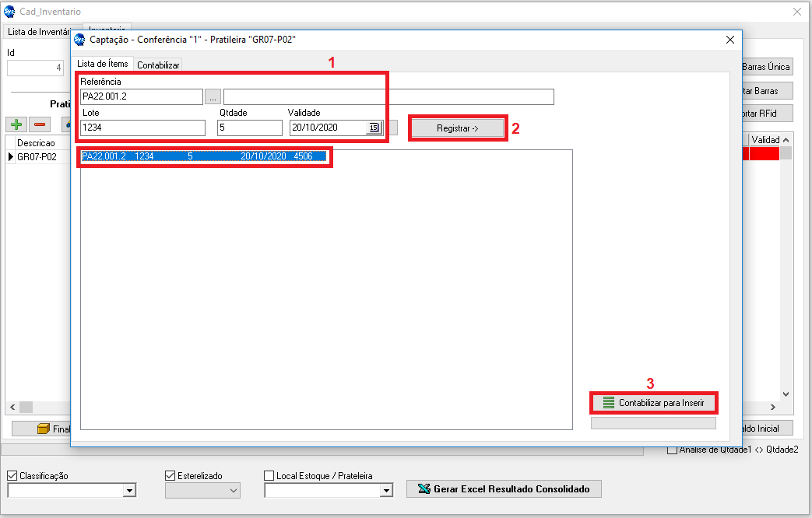Switch to the Contabilizar tab

tap(159, 65)
